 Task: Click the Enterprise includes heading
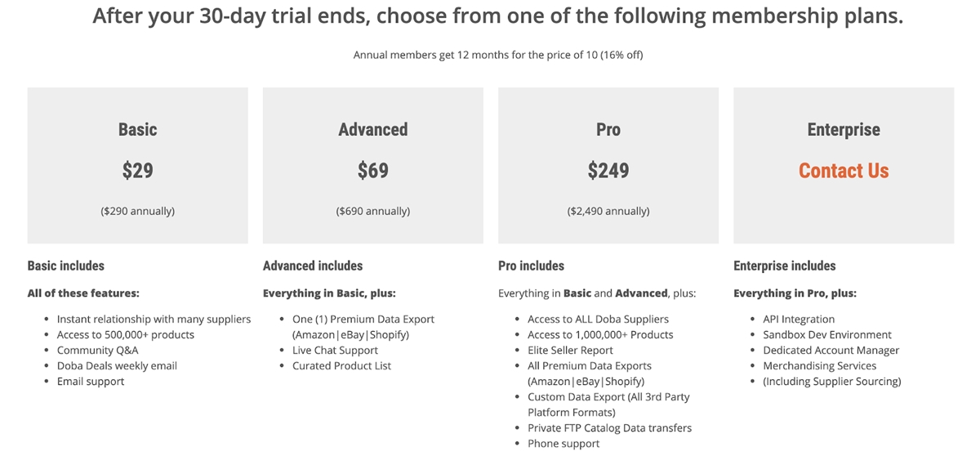click(785, 266)
